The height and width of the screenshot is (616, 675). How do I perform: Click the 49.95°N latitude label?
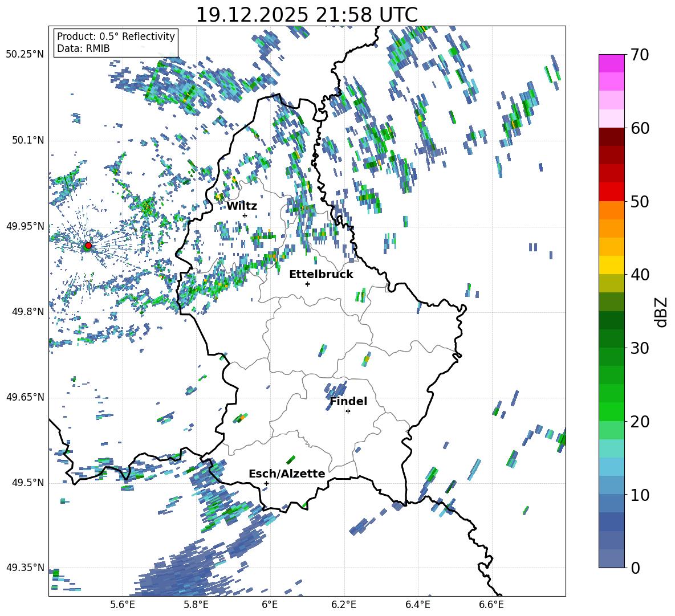25,226
